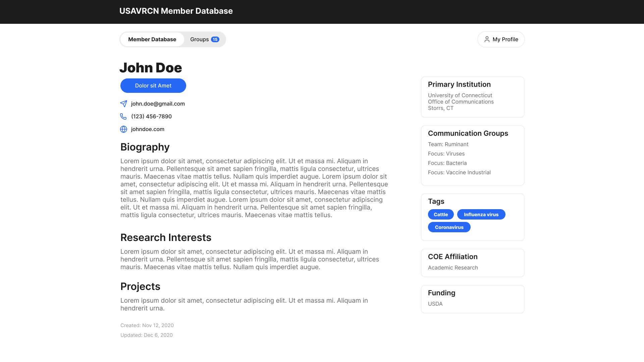The height and width of the screenshot is (362, 644).
Task: Click the phone icon
Action: pyautogui.click(x=123, y=117)
